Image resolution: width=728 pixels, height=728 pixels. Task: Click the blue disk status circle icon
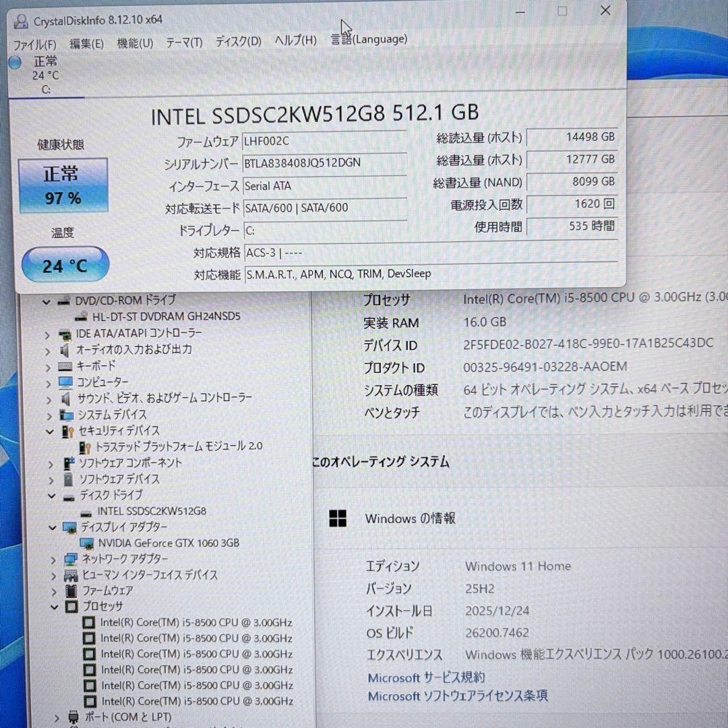tap(15, 62)
